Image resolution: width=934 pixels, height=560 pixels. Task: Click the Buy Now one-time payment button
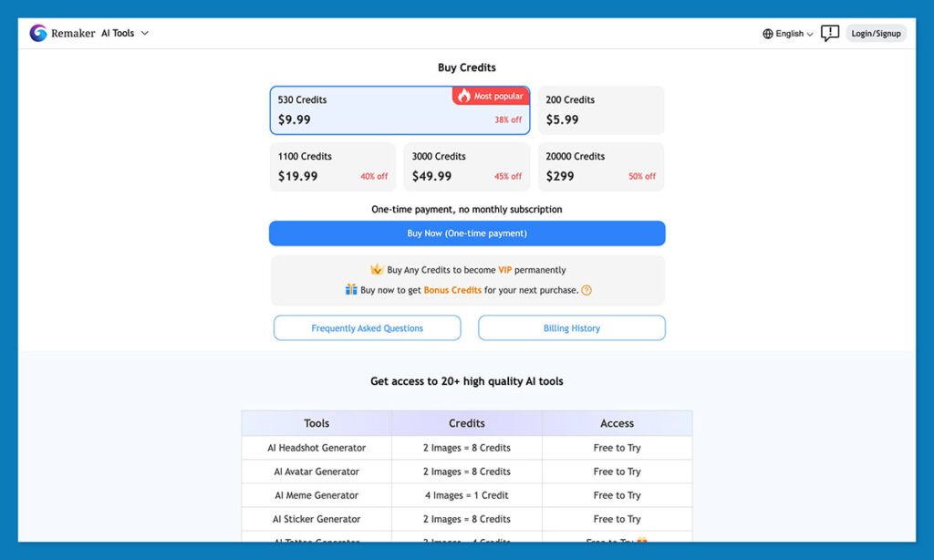[467, 233]
